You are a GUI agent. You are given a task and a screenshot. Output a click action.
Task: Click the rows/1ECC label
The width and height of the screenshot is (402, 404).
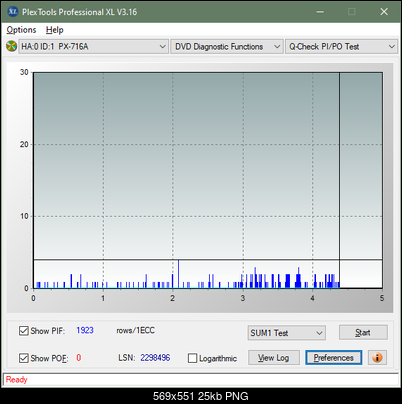[x=135, y=330]
